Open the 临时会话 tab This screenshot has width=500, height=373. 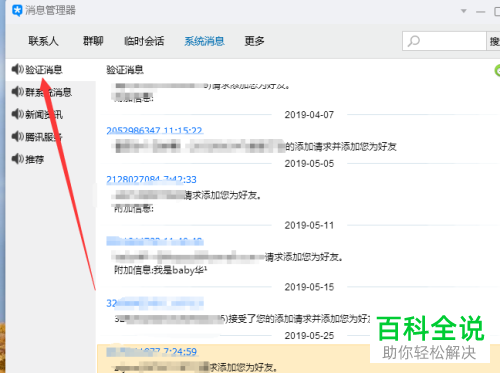coord(144,41)
